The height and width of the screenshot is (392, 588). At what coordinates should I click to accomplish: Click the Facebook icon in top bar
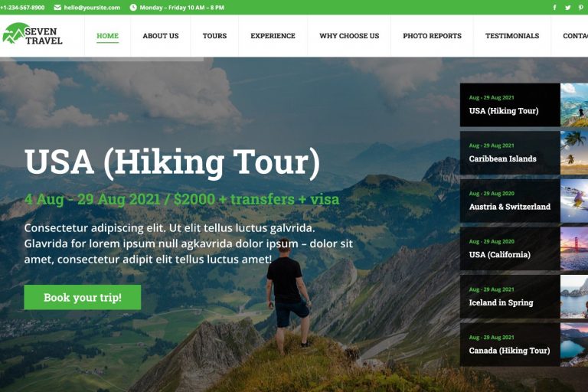pyautogui.click(x=554, y=8)
